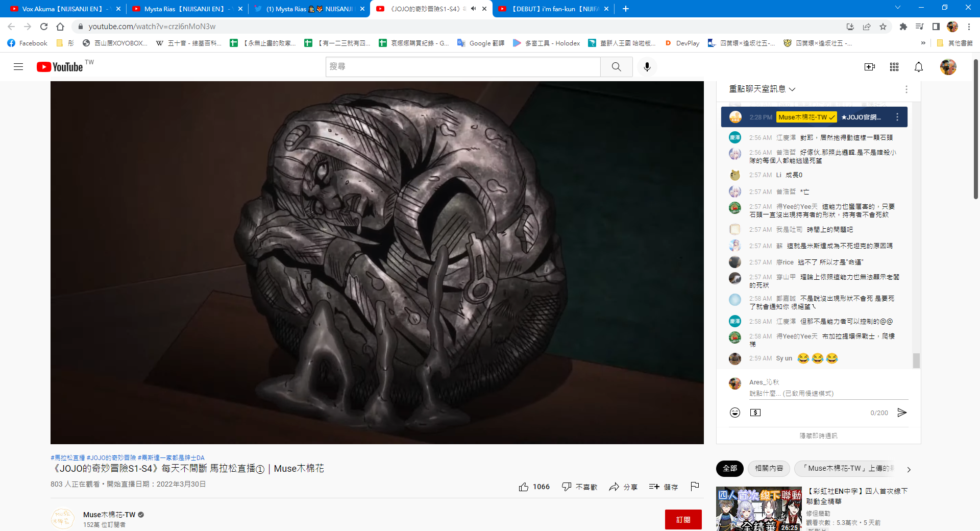Open the create video camera icon
The width and height of the screenshot is (980, 531).
click(x=870, y=67)
